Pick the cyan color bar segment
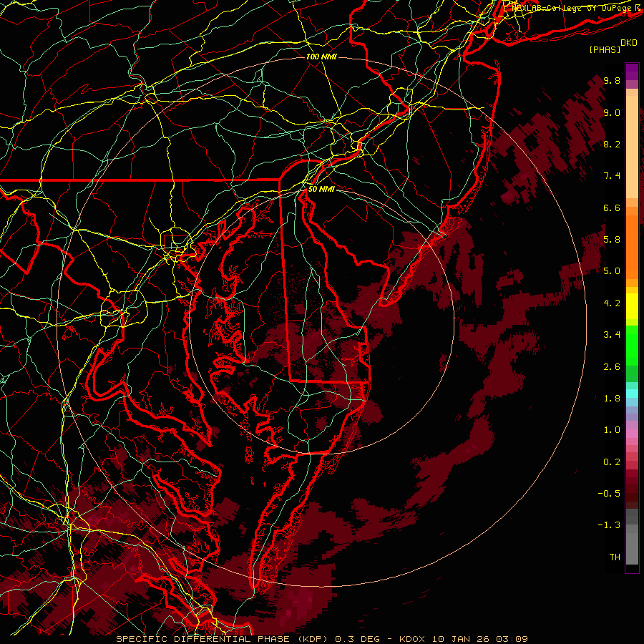 (632, 394)
